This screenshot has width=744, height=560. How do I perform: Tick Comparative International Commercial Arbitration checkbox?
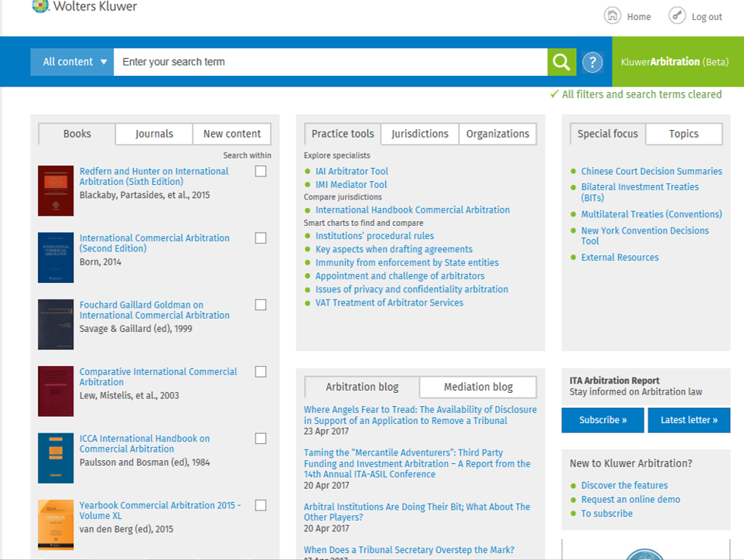[261, 371]
